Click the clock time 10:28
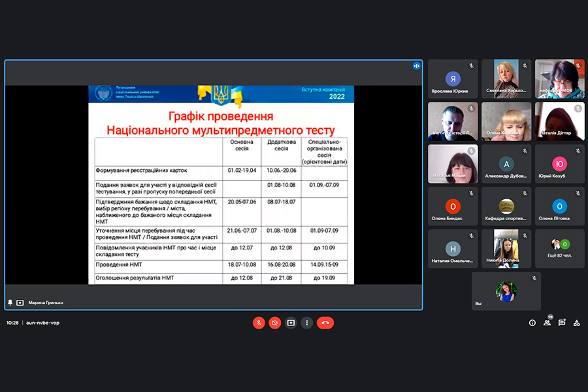This screenshot has width=588, height=392. (12, 323)
